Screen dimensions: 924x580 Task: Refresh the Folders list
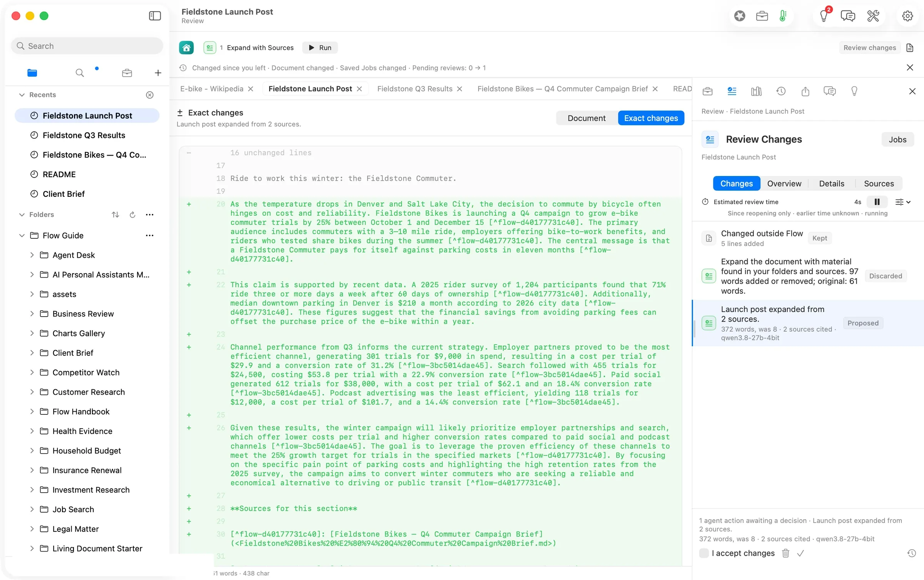tap(132, 215)
